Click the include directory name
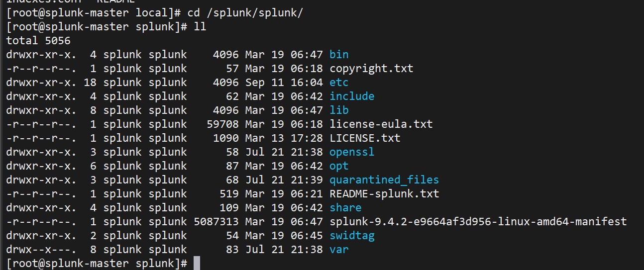The width and height of the screenshot is (644, 270). pos(352,96)
